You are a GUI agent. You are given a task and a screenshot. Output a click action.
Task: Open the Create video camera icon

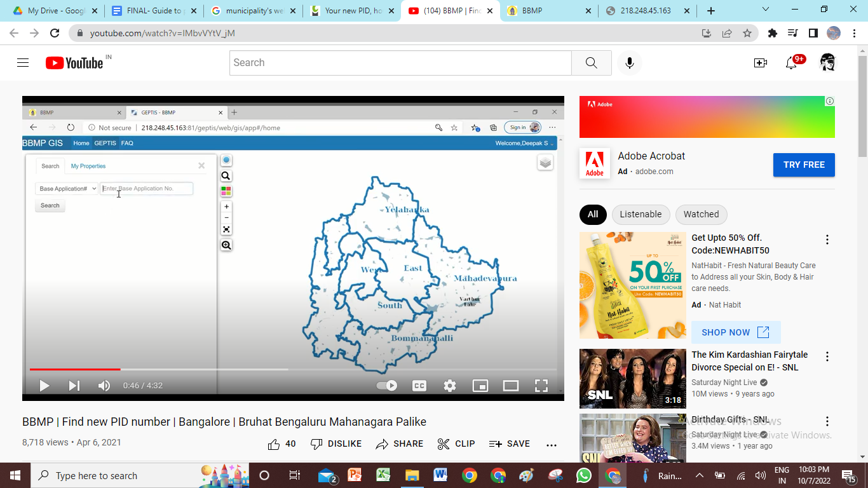coord(761,62)
